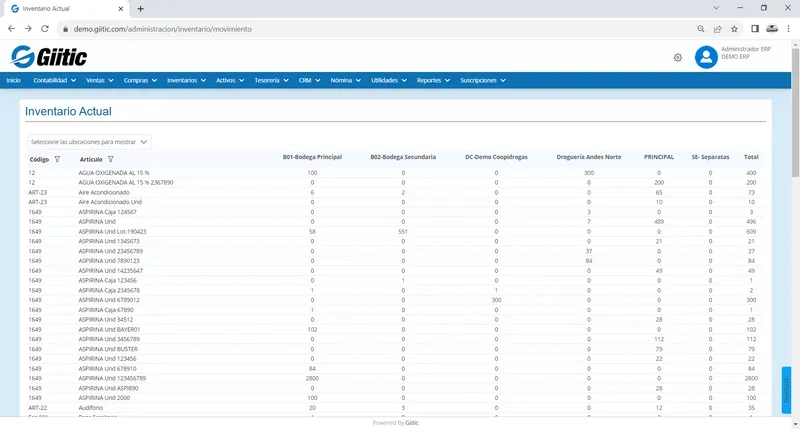Image resolution: width=800 pixels, height=429 pixels.
Task: Click 'ASPIRINA Und BUSTER' article
Action: coord(108,349)
